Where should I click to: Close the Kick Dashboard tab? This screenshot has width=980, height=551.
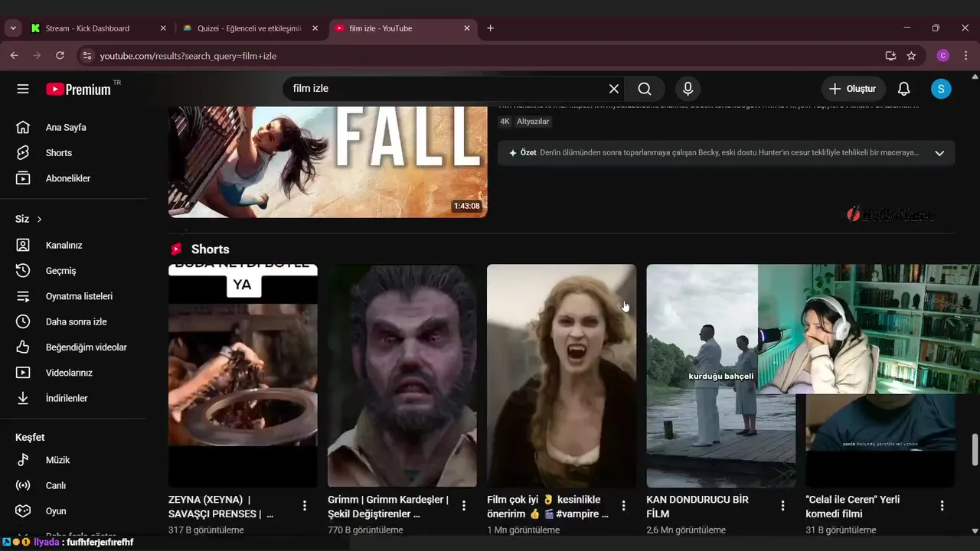pos(163,28)
